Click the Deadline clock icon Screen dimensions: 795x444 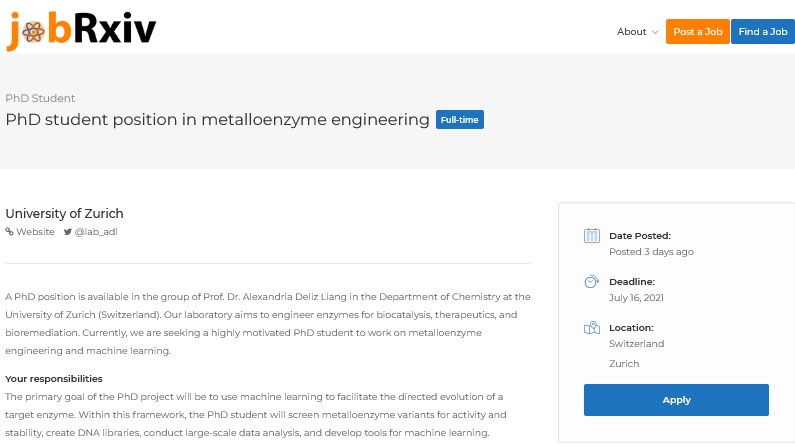tap(592, 281)
